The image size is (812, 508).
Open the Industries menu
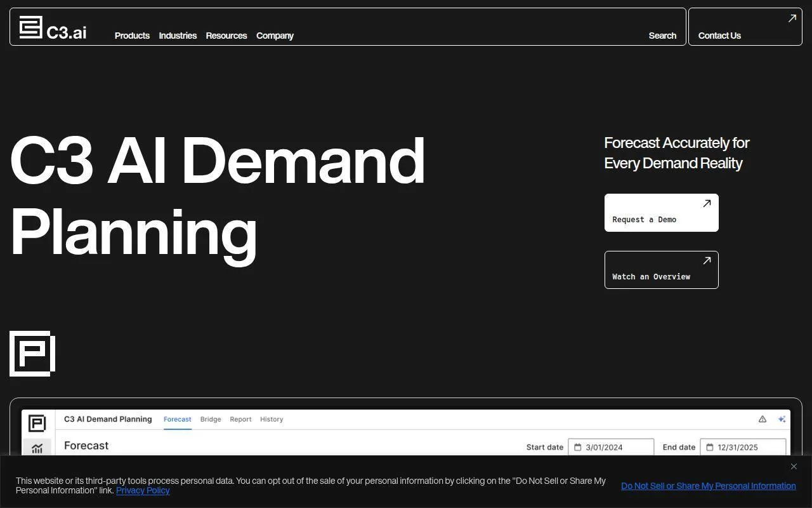pos(178,36)
